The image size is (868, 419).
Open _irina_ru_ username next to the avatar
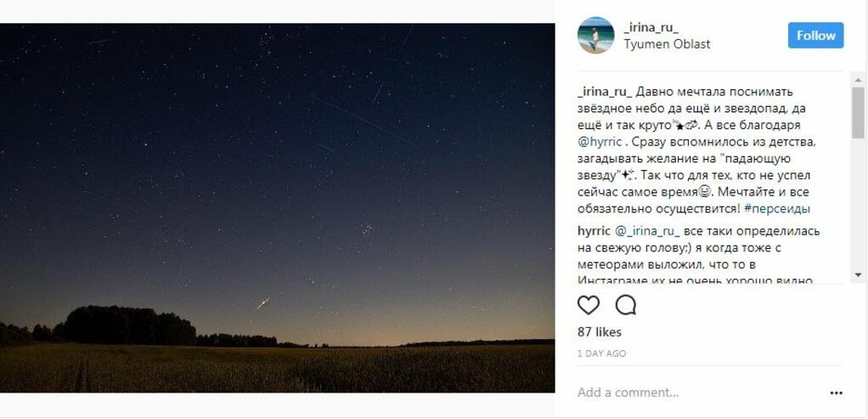click(x=651, y=28)
